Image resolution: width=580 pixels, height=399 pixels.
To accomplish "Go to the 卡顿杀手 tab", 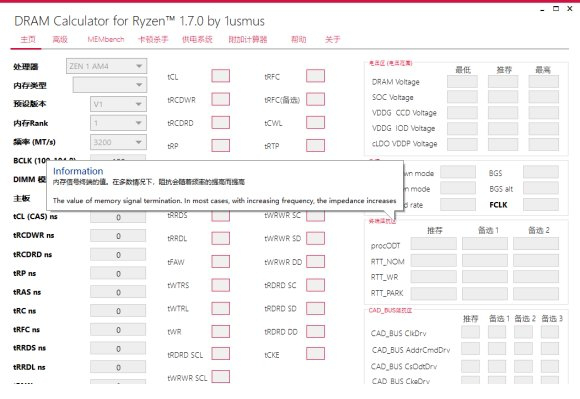I will pyautogui.click(x=153, y=39).
